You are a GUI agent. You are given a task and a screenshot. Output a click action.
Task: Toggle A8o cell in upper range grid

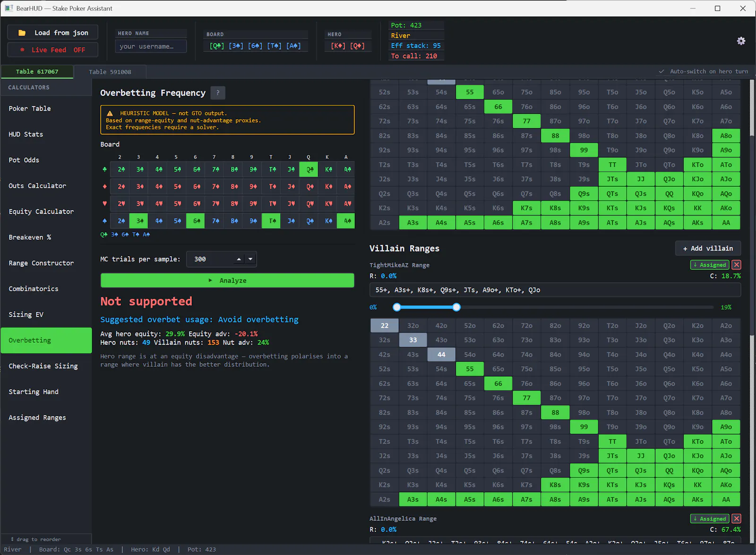pos(726,136)
